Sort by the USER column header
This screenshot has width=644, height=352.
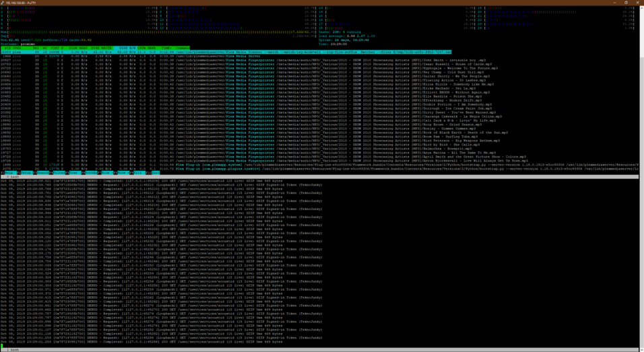pos(17,48)
